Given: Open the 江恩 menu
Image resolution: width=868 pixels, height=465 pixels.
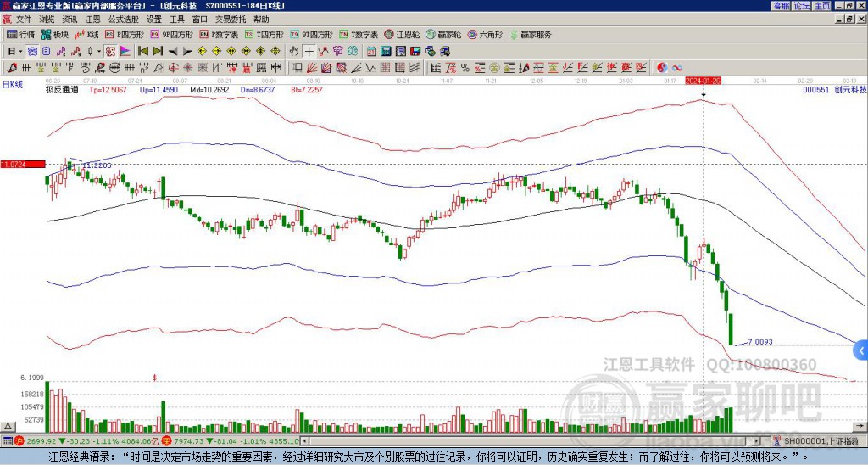Looking at the screenshot, I should tap(92, 20).
